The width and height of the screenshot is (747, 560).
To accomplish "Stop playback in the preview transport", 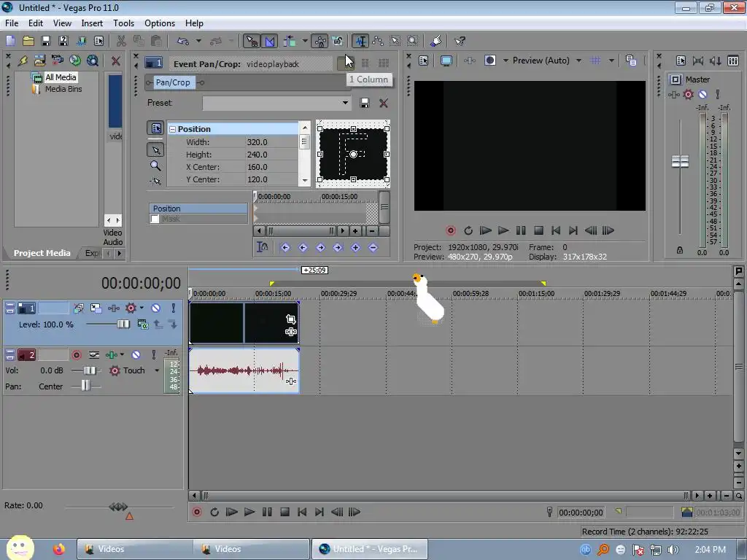I will point(538,230).
